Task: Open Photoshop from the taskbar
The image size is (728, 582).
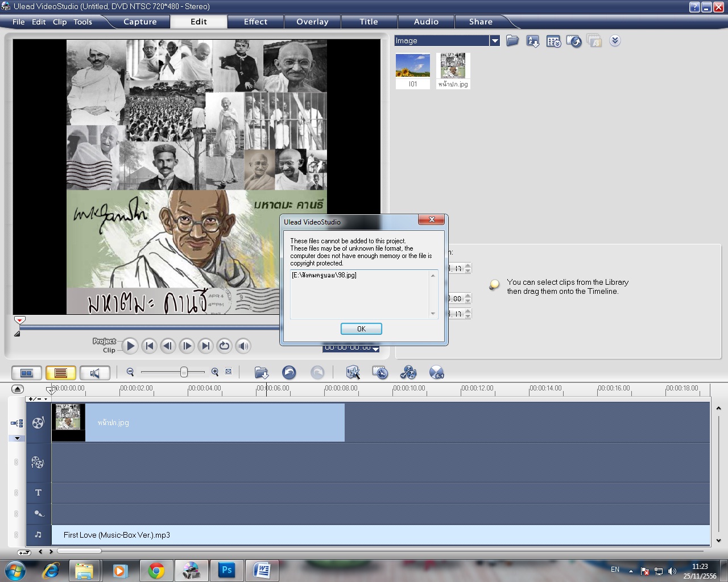Action: pos(227,570)
